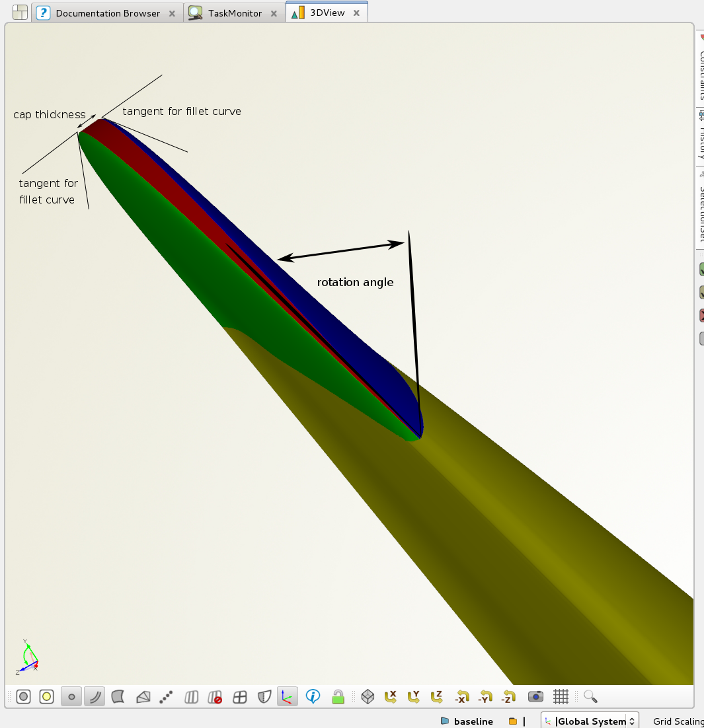Viewport: 704px width, 728px height.
Task: Open the Constraints side panel tab
Action: [700, 67]
